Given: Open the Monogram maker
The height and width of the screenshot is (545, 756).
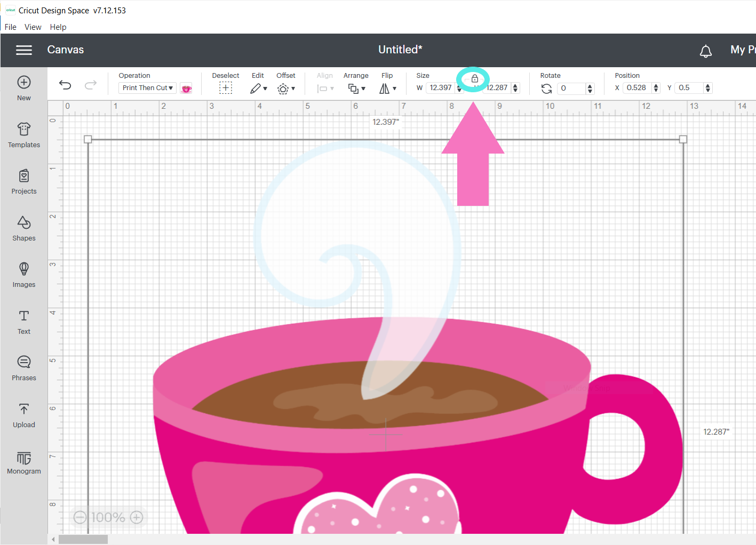Looking at the screenshot, I should pyautogui.click(x=23, y=462).
